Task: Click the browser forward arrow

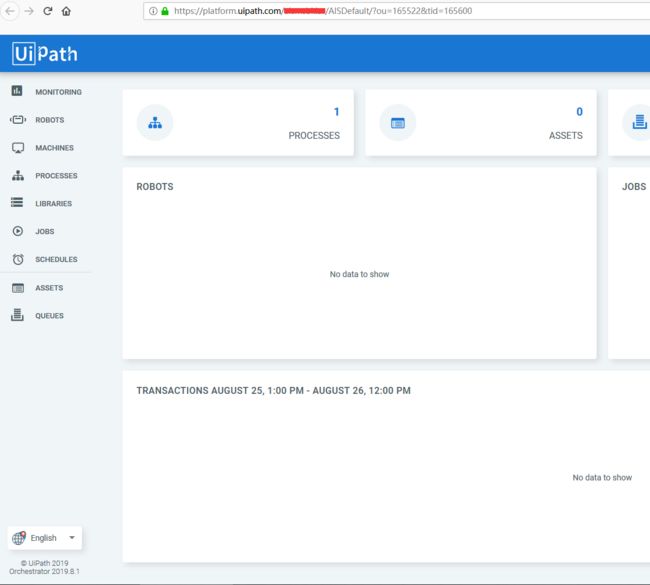Action: click(x=29, y=11)
